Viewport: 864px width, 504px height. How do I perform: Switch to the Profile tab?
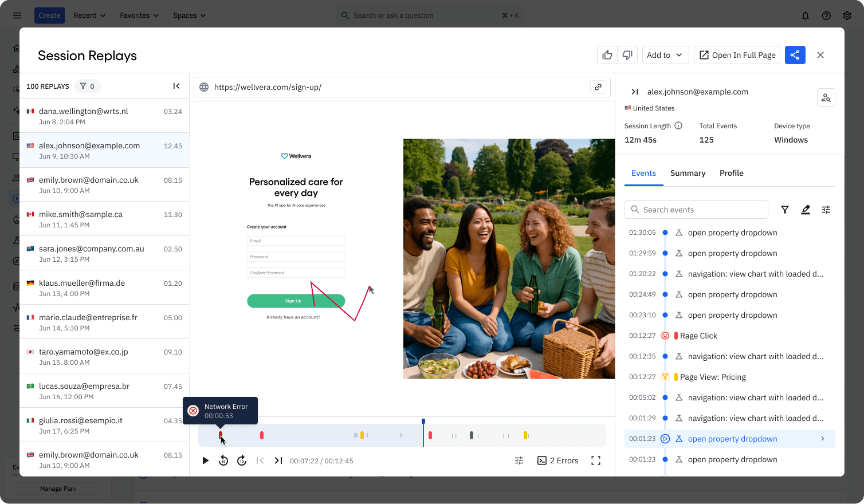click(x=731, y=173)
